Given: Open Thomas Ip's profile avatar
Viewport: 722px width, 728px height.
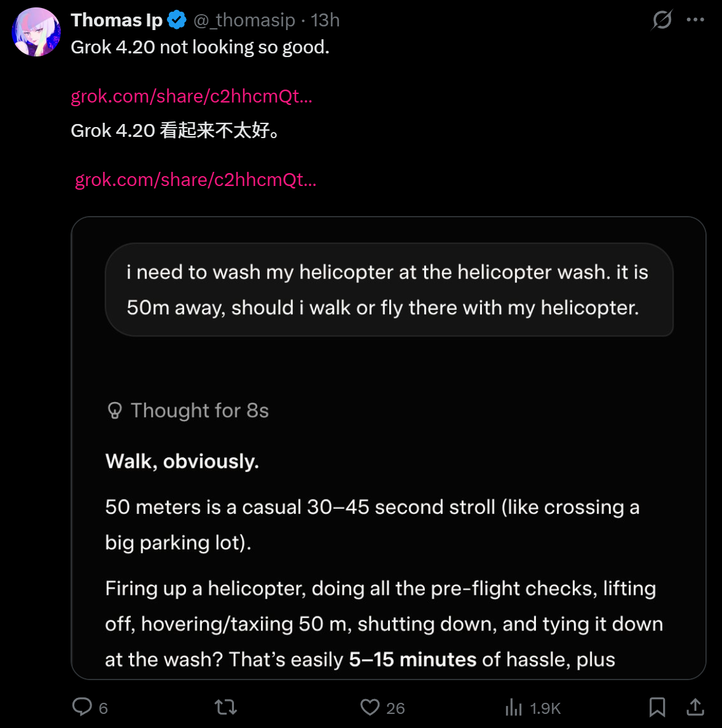Looking at the screenshot, I should pyautogui.click(x=36, y=32).
